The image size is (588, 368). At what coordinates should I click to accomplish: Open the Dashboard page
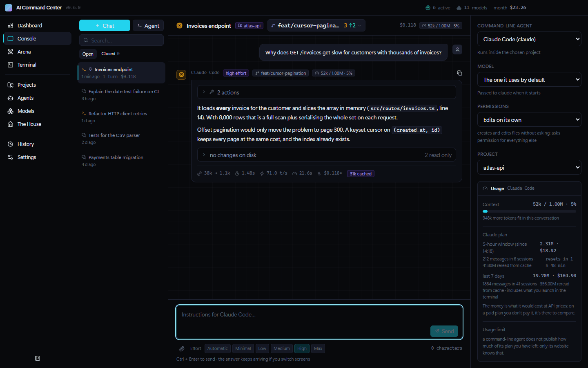37,25
